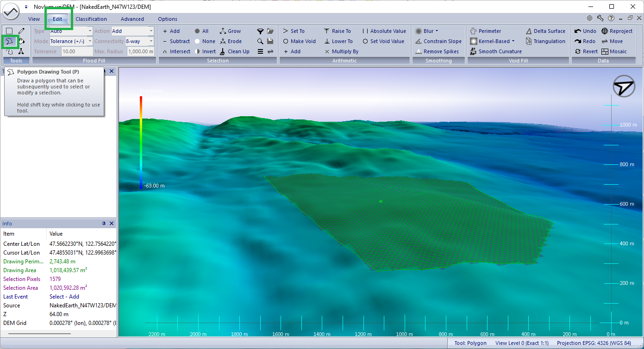Image resolution: width=644 pixels, height=349 pixels.
Task: Grow the current selection
Action: 230,31
